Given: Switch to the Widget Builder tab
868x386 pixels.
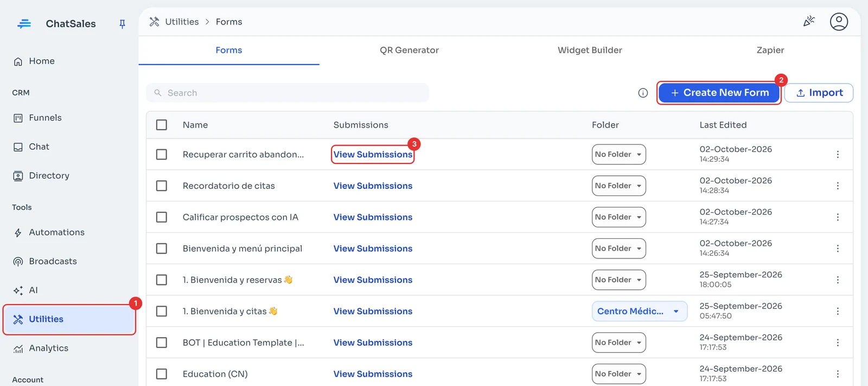Looking at the screenshot, I should (590, 50).
